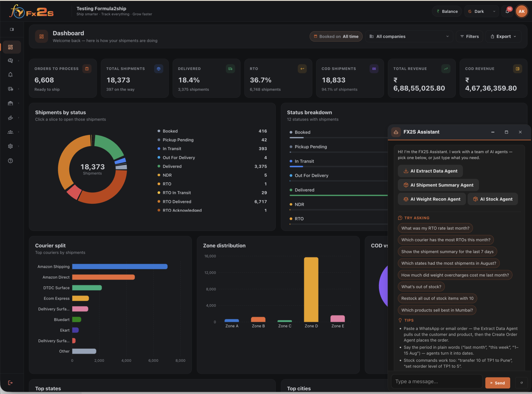Select the AI Stock Agent
Viewport: 532px width, 394px height.
(x=493, y=199)
